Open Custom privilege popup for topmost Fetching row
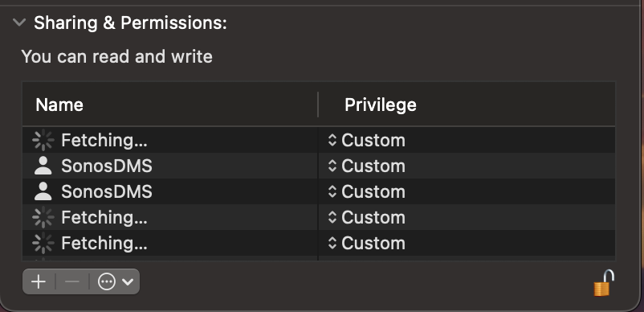 [367, 140]
